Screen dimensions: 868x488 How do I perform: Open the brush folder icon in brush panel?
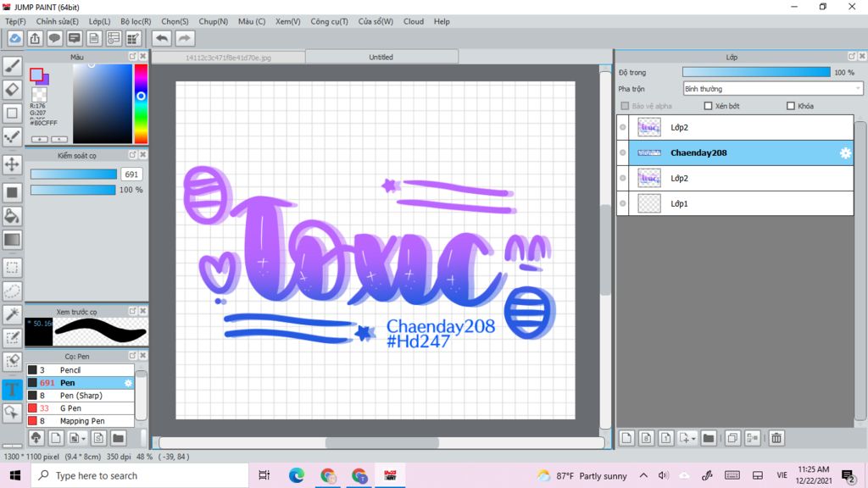point(118,438)
